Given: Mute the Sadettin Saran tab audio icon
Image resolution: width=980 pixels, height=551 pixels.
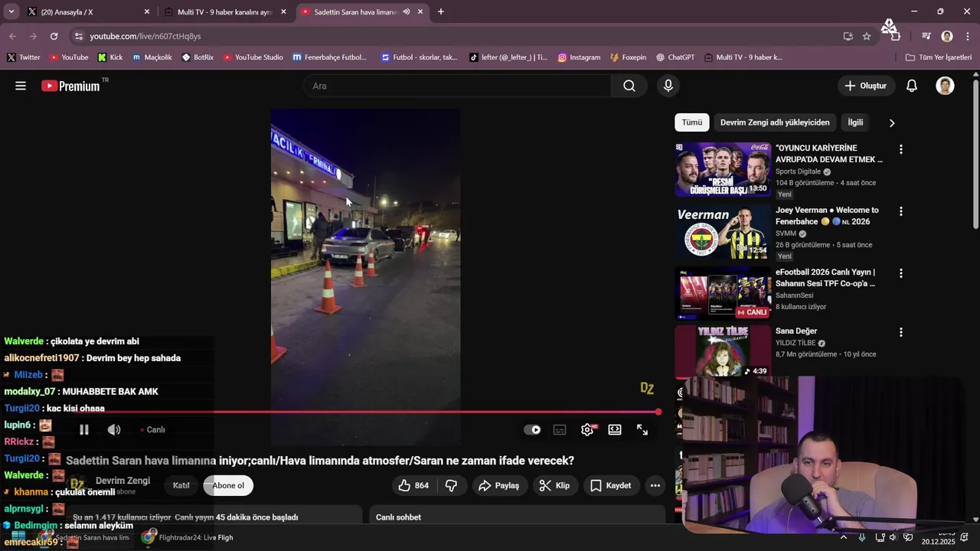Looking at the screenshot, I should pos(407,12).
